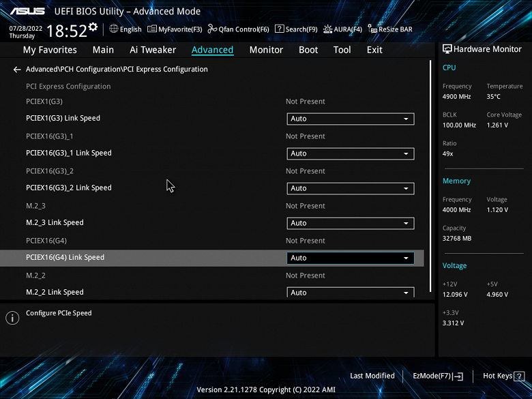
Task: Switch to Boot tab
Action: coord(308,50)
